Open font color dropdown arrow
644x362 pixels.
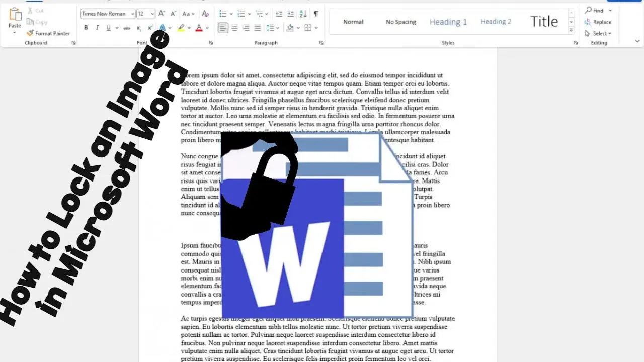pyautogui.click(x=207, y=28)
